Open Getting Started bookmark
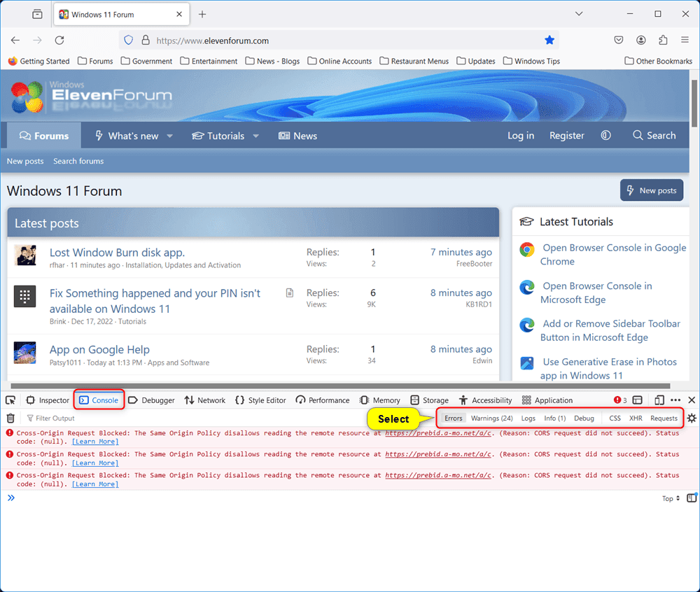 pos(38,61)
